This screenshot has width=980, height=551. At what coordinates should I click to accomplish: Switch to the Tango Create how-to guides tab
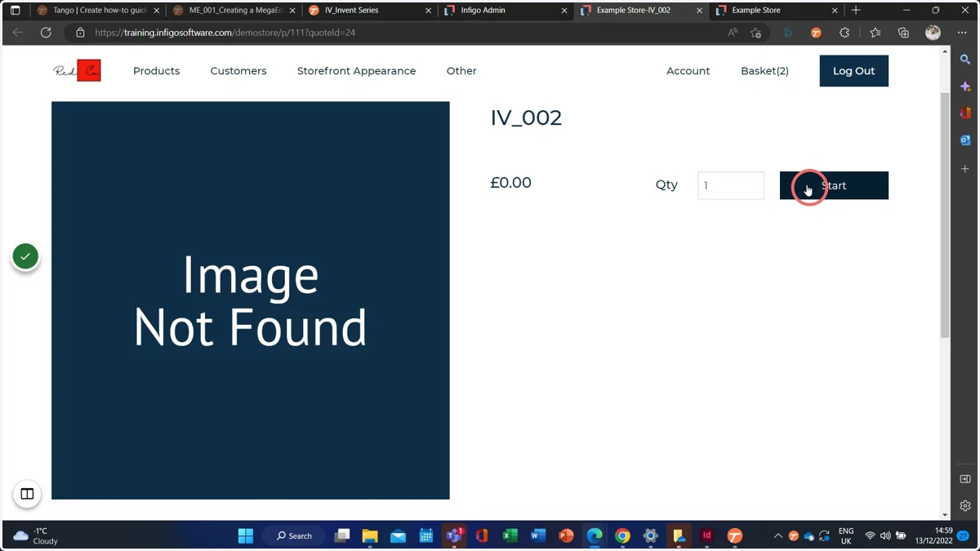coord(97,11)
